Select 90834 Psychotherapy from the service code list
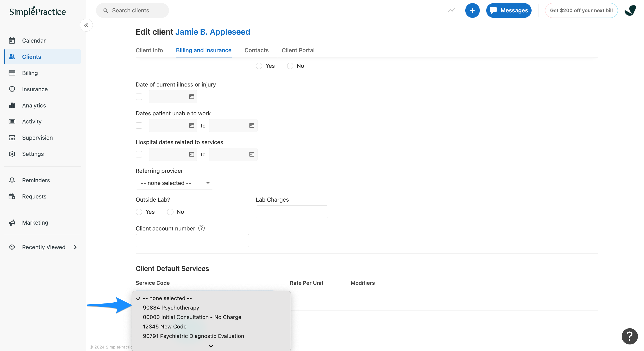Image resolution: width=644 pixels, height=351 pixels. pos(171,308)
